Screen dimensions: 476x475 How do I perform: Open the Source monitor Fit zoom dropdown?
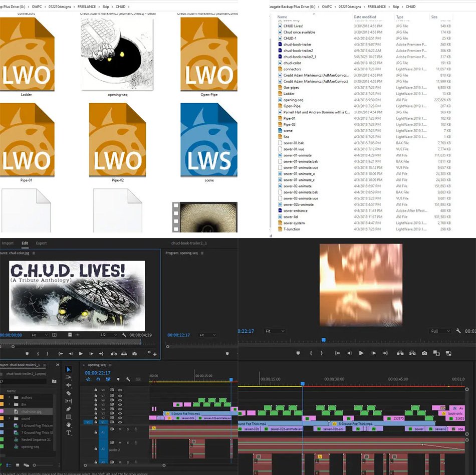(x=39, y=335)
